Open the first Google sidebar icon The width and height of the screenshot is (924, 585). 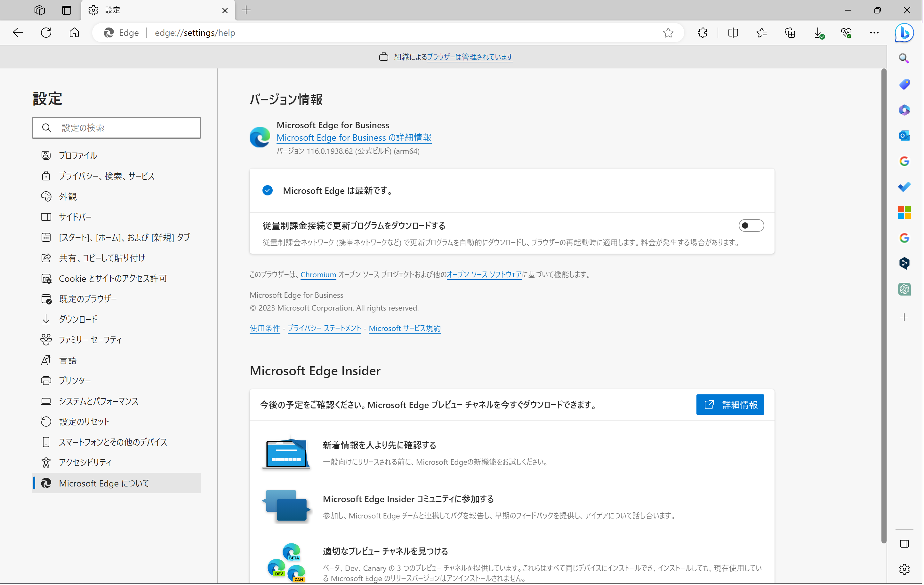click(904, 161)
